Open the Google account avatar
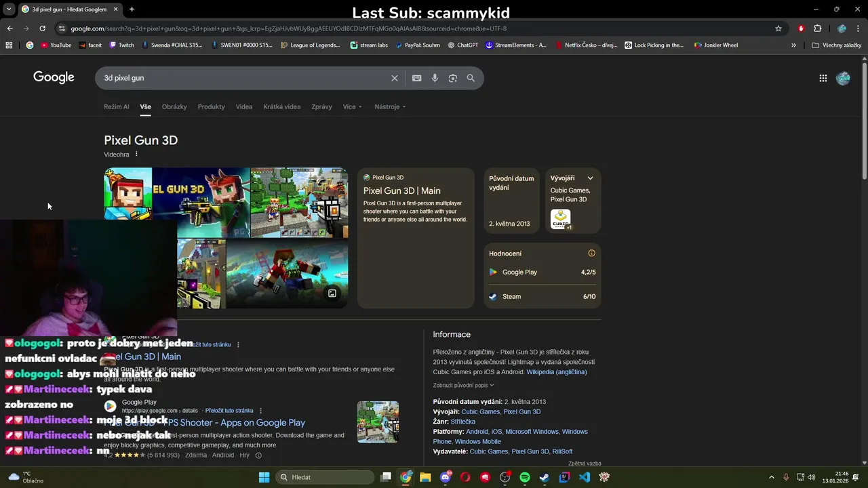Viewport: 868px width, 488px height. [843, 78]
